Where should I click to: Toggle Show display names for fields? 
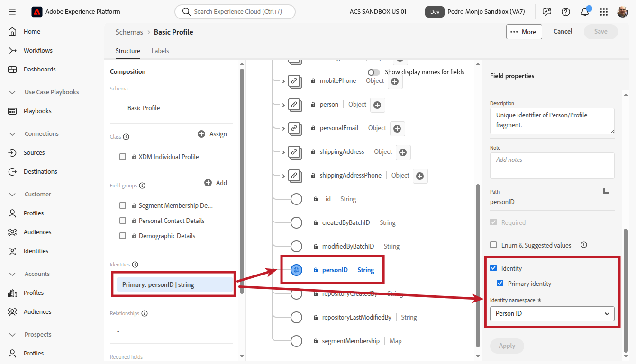pos(374,72)
